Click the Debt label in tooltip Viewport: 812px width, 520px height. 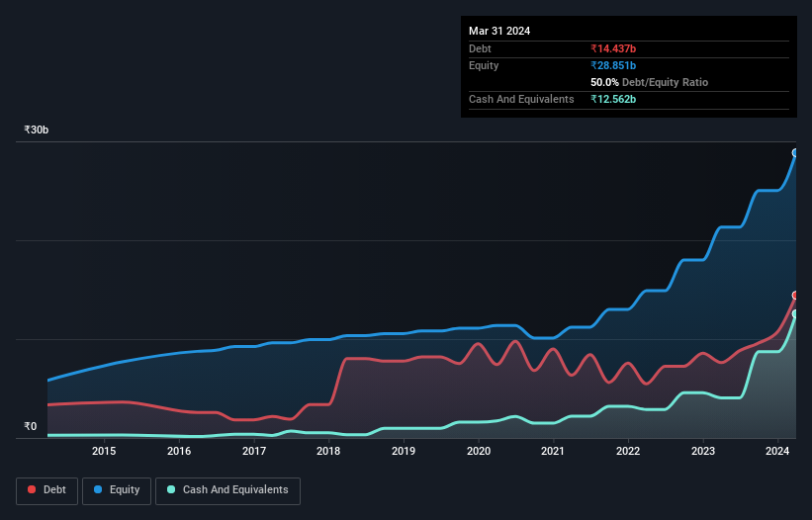tap(480, 48)
